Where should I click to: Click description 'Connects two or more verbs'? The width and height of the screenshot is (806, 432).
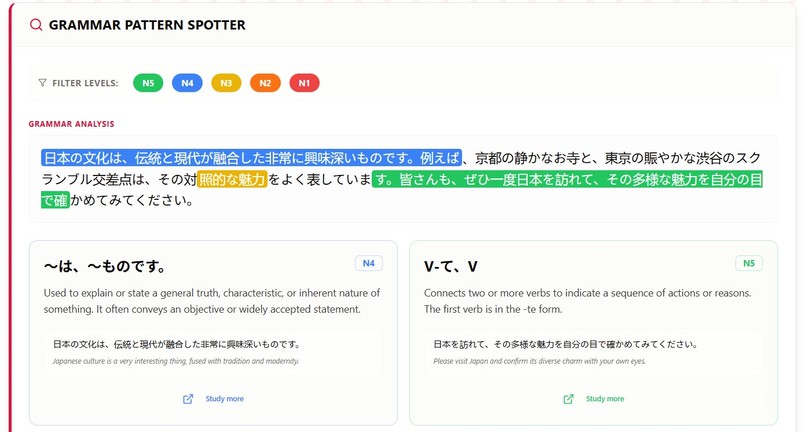588,301
